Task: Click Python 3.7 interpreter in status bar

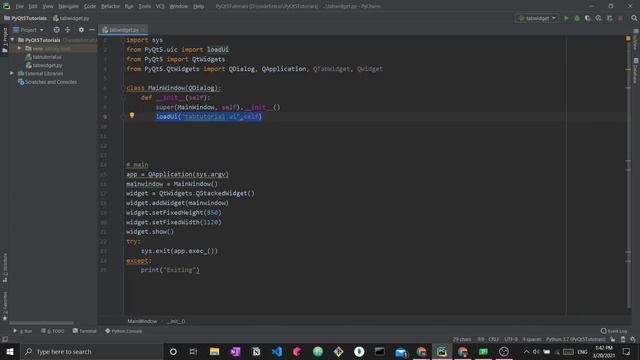Action: tap(576, 339)
